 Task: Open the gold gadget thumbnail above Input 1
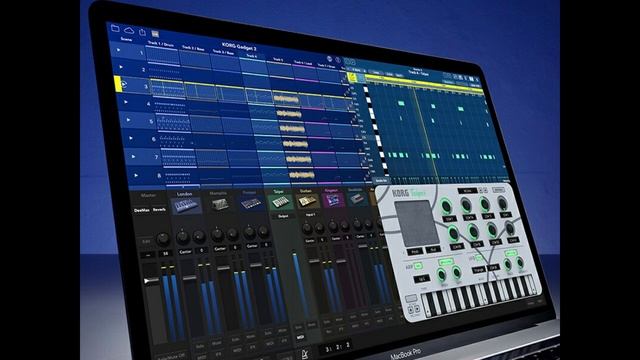click(x=307, y=201)
